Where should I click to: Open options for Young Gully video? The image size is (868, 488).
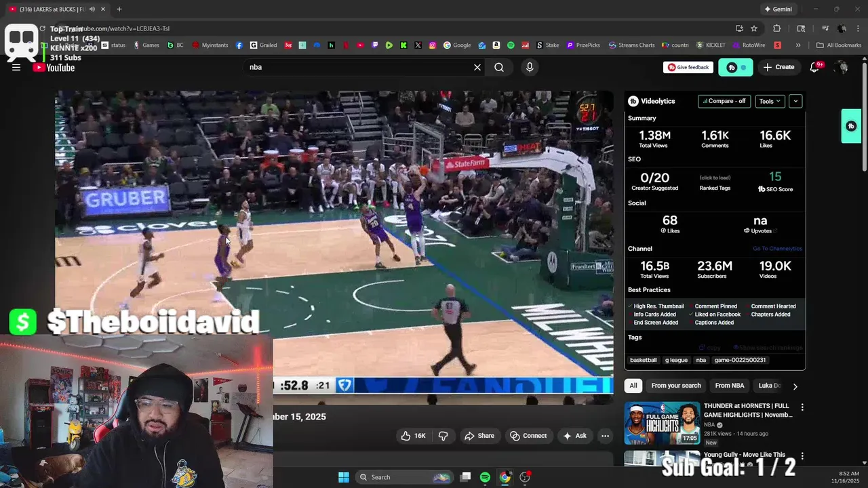coord(802,456)
